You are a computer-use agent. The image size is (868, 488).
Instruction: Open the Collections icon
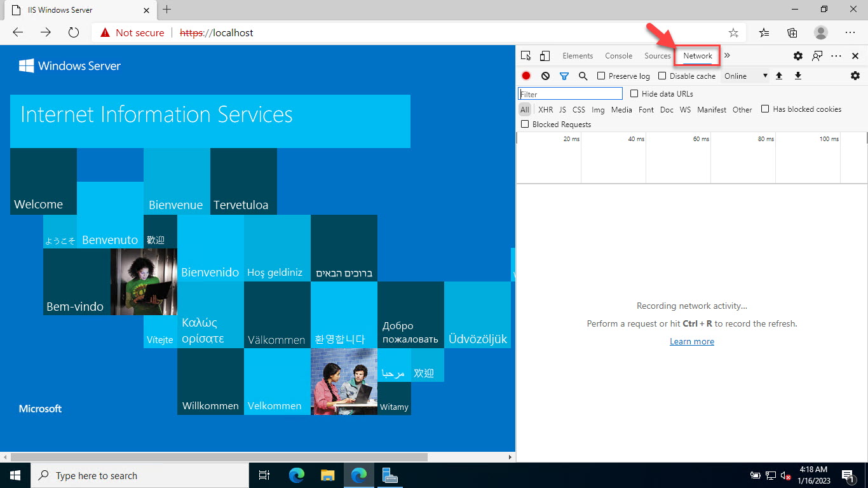(792, 32)
